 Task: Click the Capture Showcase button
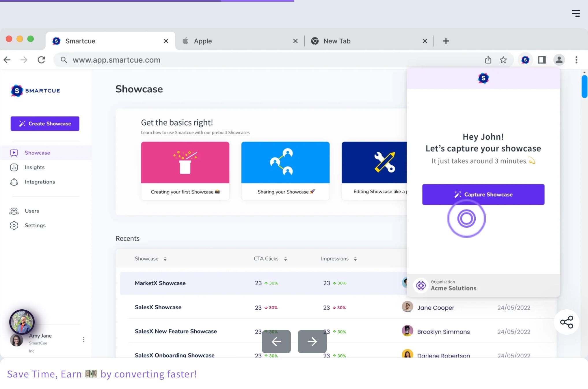point(483,194)
